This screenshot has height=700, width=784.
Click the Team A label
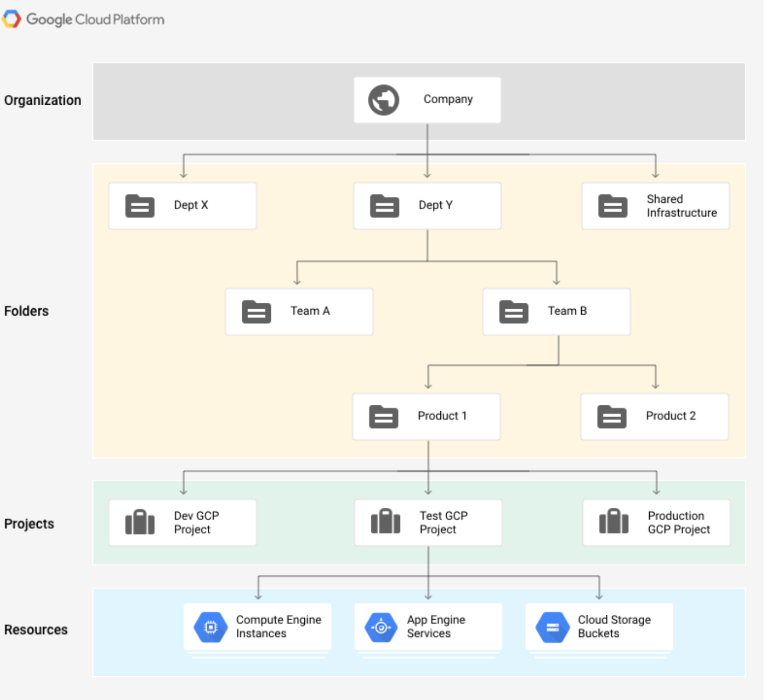click(x=310, y=311)
